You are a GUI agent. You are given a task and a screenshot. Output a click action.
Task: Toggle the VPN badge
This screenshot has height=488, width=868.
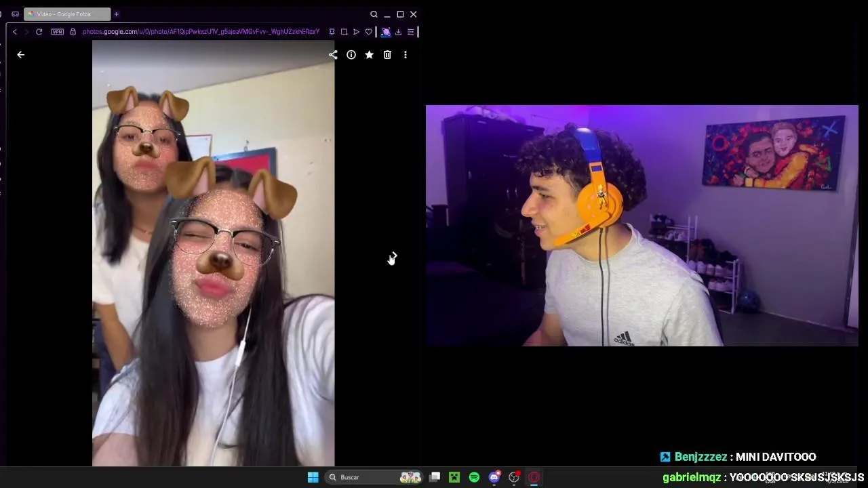pos(57,32)
